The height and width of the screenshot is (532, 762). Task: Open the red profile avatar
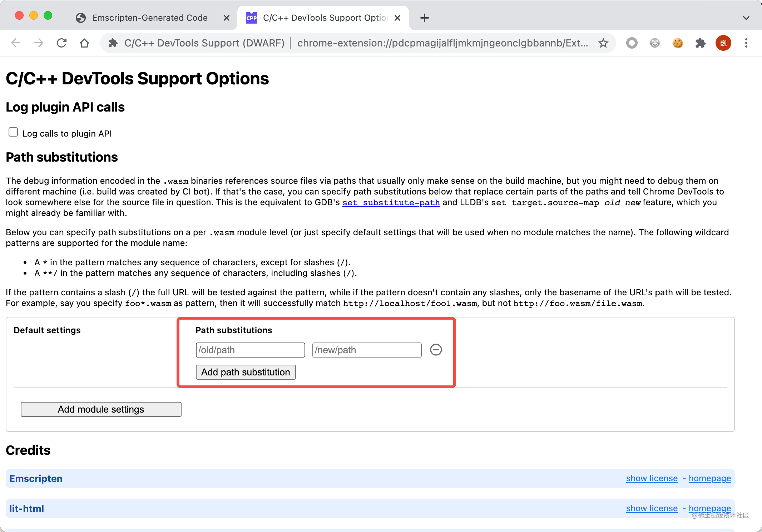(723, 43)
